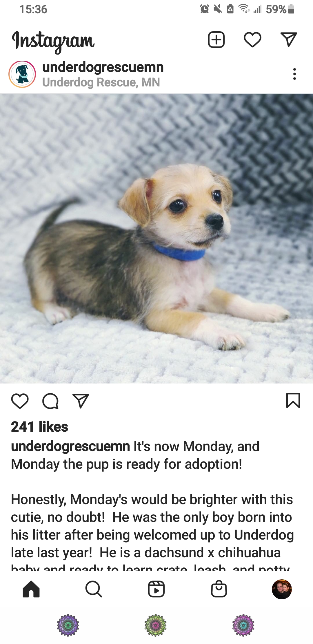Like the puppy post with heart
The width and height of the screenshot is (313, 644).
point(20,401)
